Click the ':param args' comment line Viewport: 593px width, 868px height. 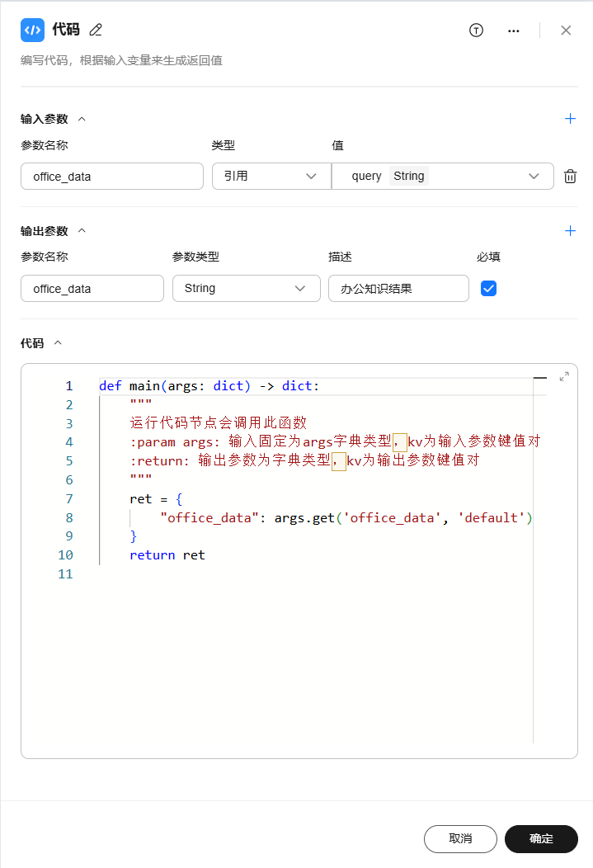[335, 441]
